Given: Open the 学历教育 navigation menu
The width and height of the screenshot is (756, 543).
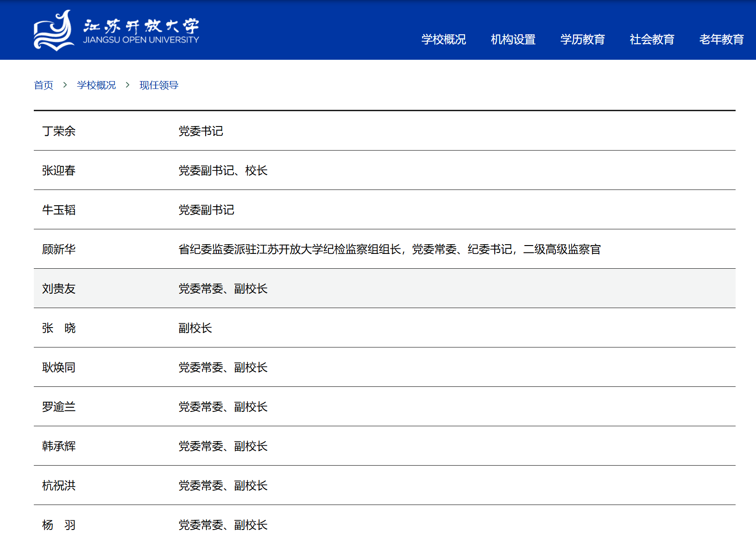Looking at the screenshot, I should (582, 39).
